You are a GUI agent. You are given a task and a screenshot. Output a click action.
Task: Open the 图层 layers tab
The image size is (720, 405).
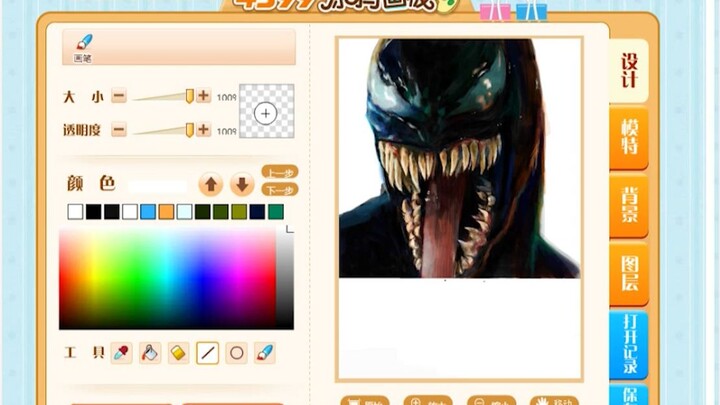pos(629,274)
